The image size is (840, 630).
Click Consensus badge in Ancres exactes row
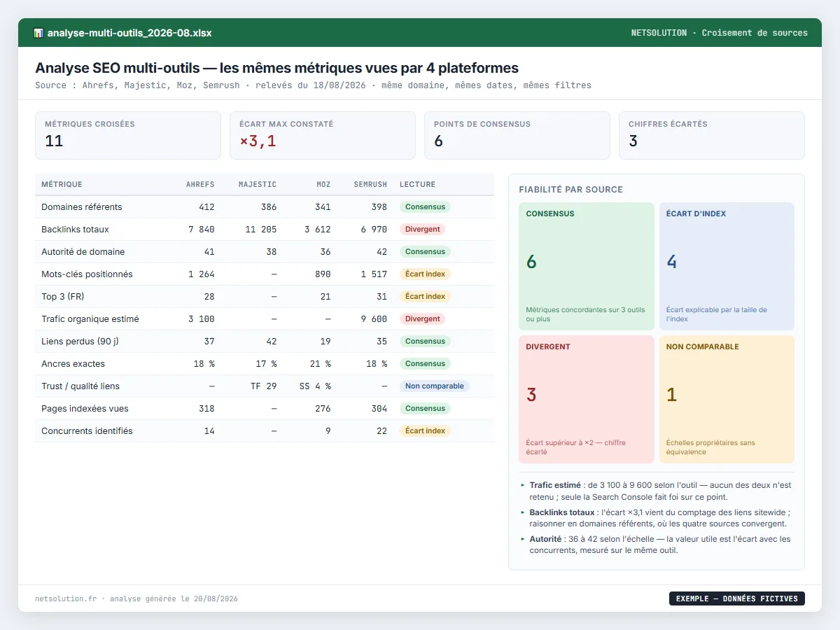(425, 364)
